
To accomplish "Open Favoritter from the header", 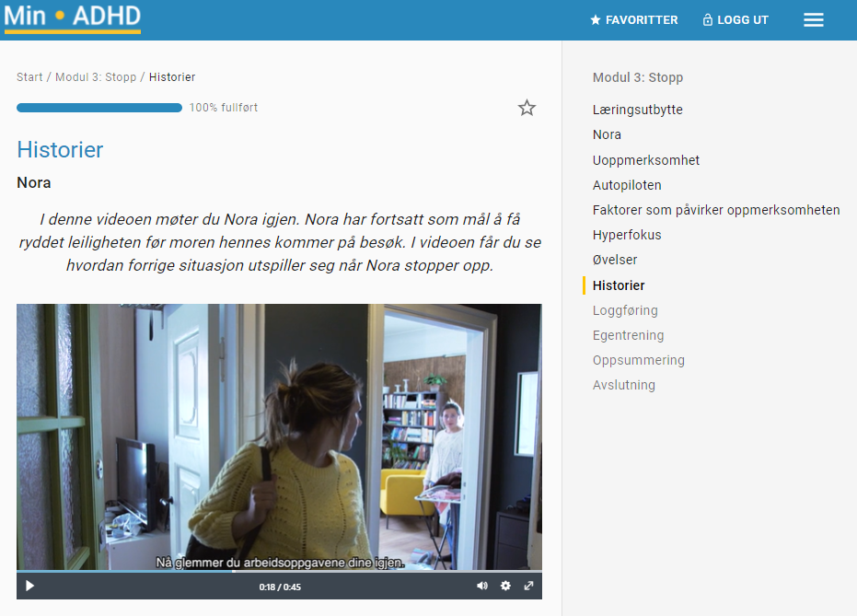I will point(634,20).
